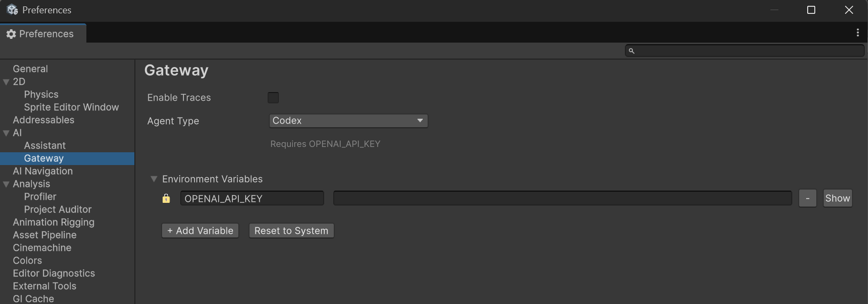This screenshot has width=868, height=304.
Task: Select GI Cache in the sidebar
Action: click(34, 299)
